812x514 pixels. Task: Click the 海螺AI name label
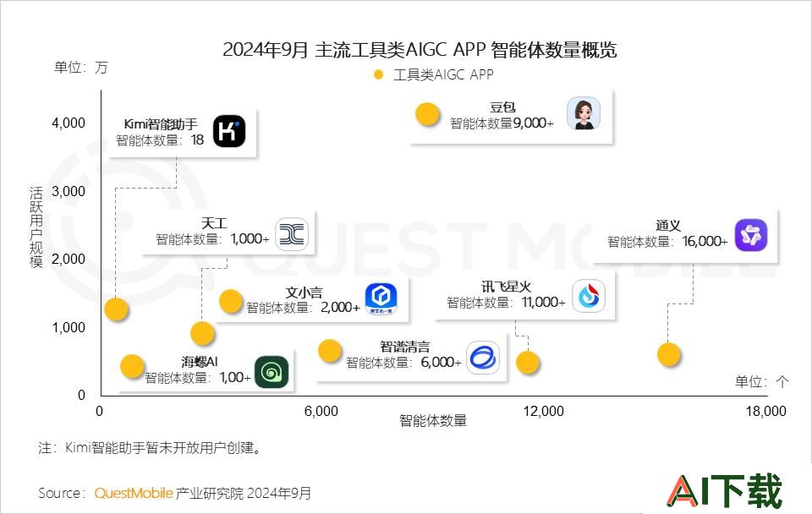click(x=200, y=361)
